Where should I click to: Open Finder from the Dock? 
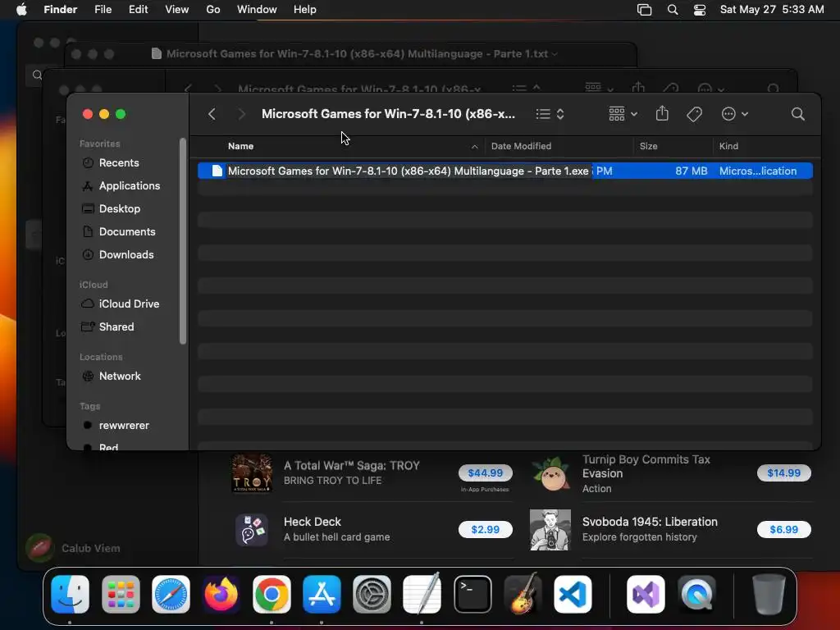tap(71, 595)
